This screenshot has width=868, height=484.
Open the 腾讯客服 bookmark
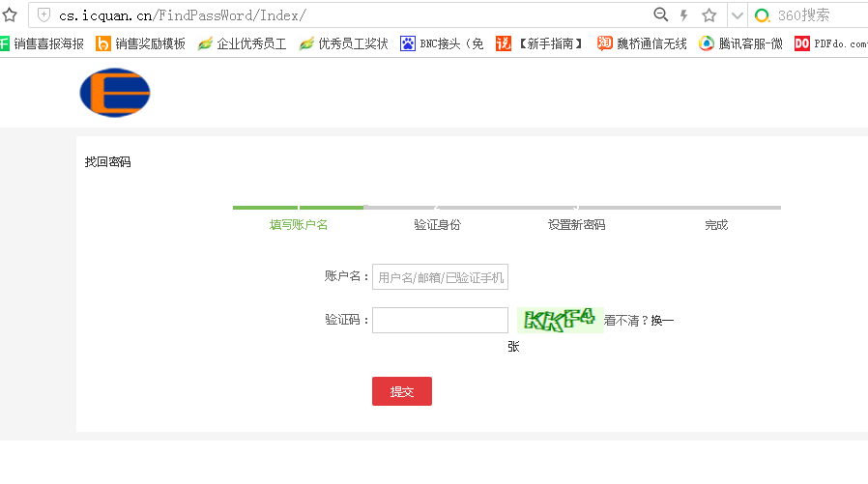[740, 43]
